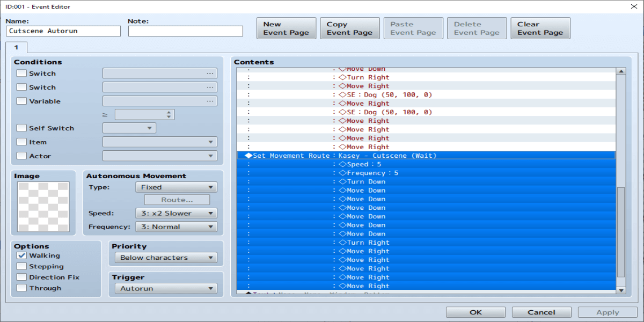Click the ellipsis button of the first Switch condition
Viewport: 644px width, 322px height.
coord(209,74)
